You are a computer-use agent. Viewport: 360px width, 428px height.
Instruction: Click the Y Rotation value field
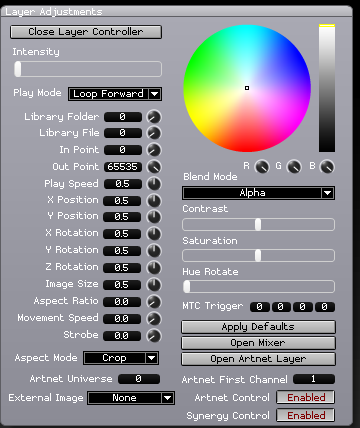coord(122,251)
